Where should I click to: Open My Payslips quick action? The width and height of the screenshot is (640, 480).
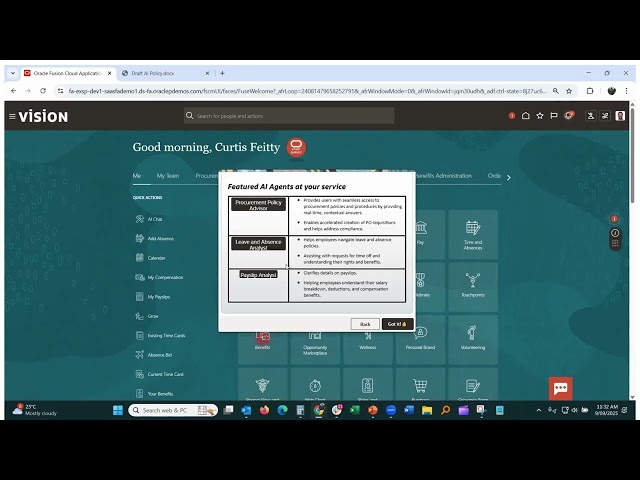(153, 297)
